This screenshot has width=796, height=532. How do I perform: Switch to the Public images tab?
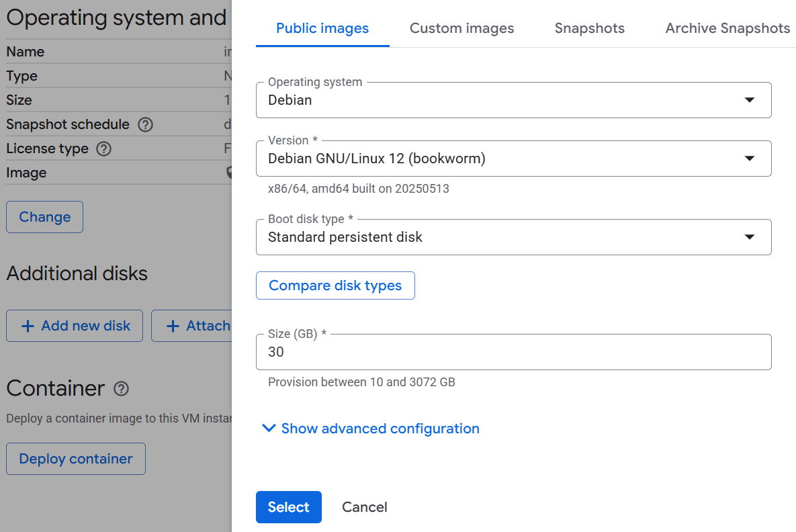(322, 28)
